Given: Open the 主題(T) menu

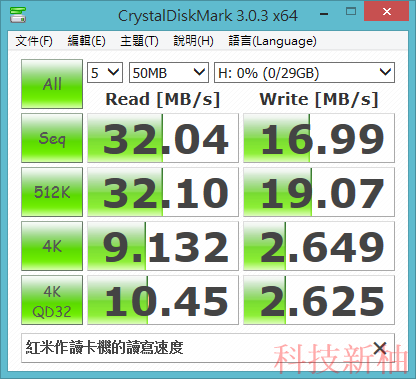Looking at the screenshot, I should coord(140,41).
